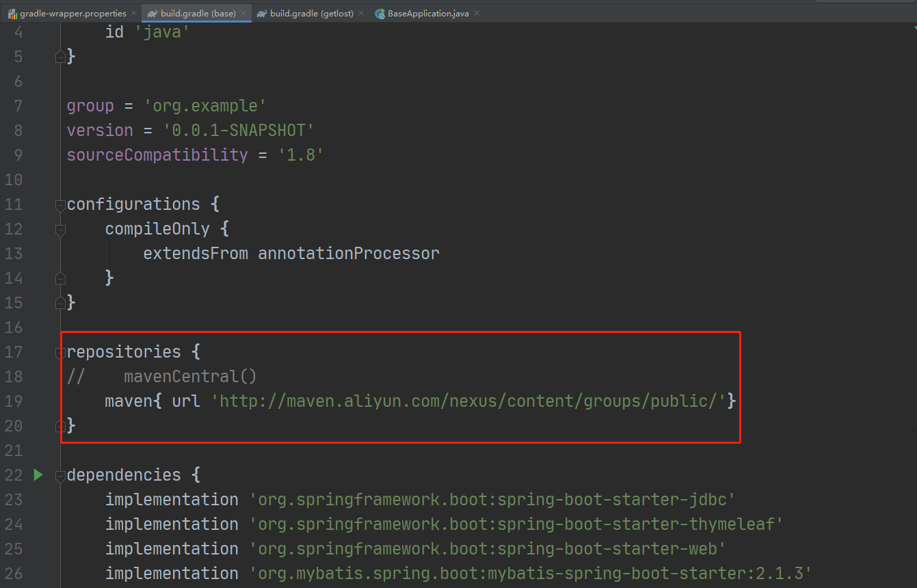
Task: Close the gradle-wrapper.properties tab
Action: click(134, 13)
